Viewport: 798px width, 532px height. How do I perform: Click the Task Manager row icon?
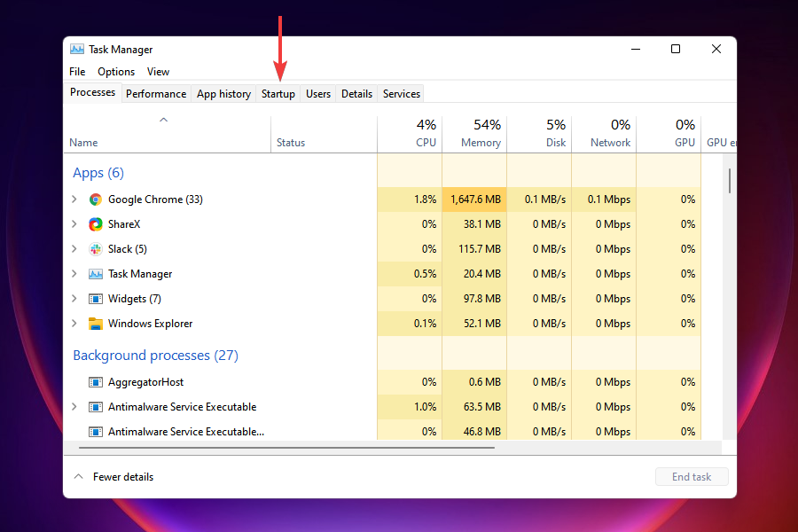point(95,274)
